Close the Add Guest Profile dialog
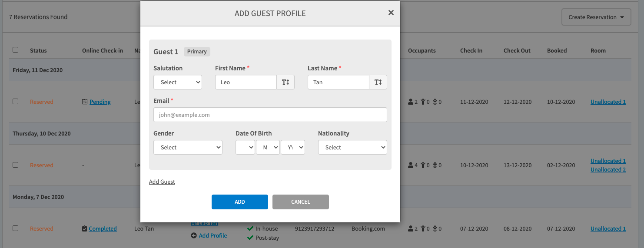This screenshot has width=644, height=248. tap(391, 13)
